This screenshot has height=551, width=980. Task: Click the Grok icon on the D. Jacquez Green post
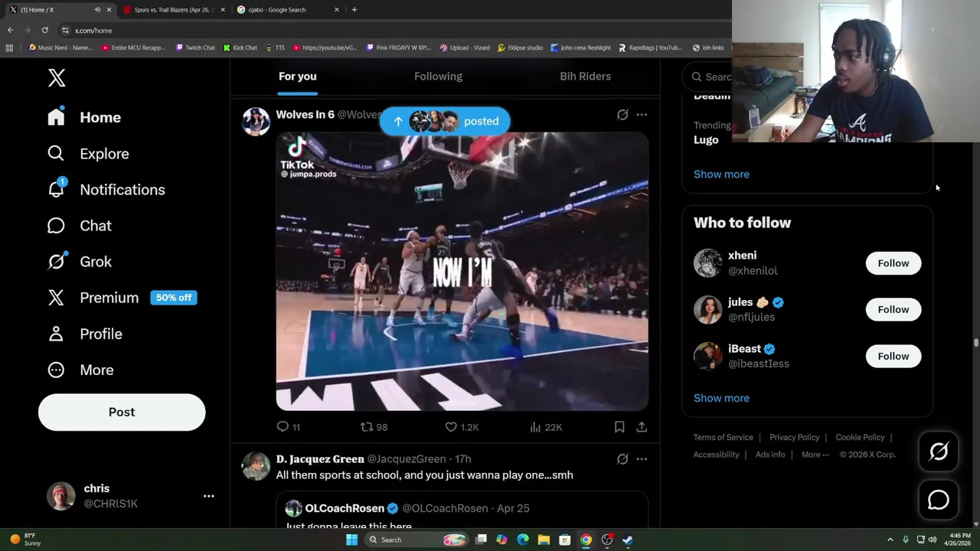click(622, 459)
